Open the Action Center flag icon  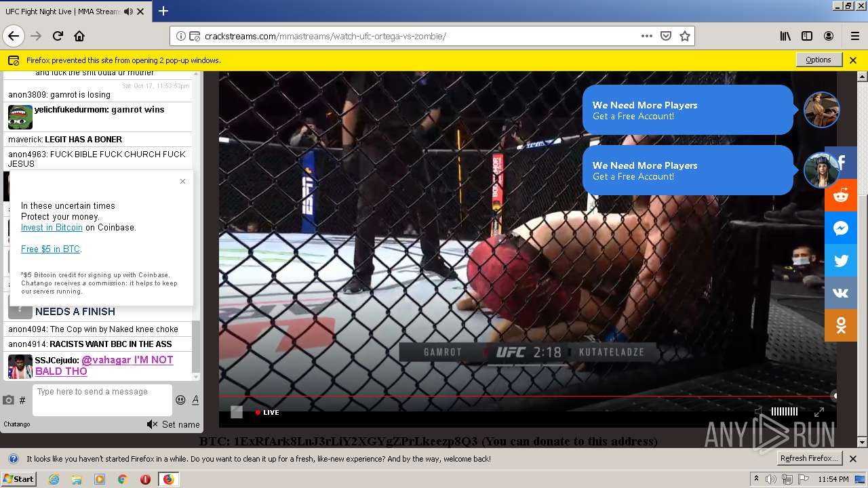point(804,479)
